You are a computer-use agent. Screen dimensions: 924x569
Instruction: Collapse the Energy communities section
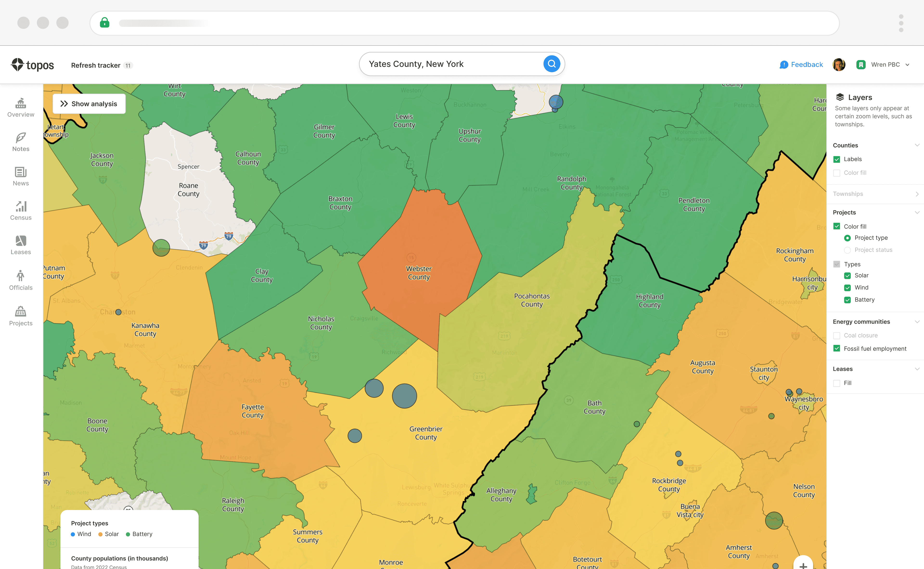pyautogui.click(x=917, y=322)
